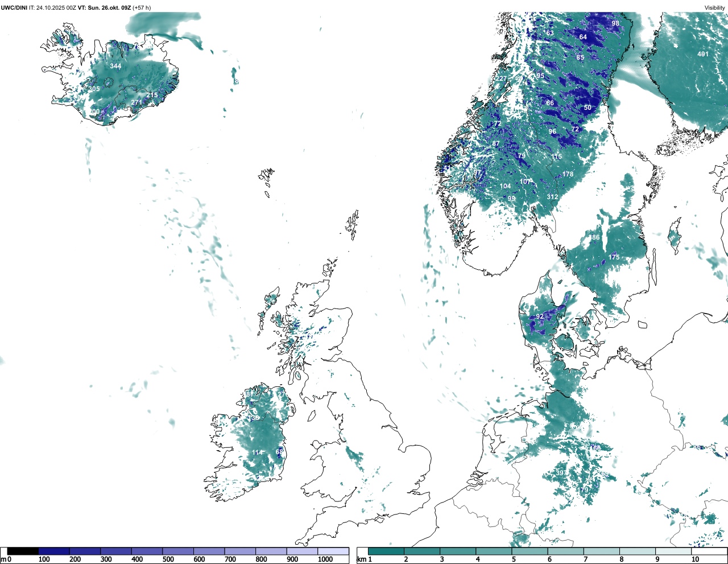Click the '104' value in southern Norway
This screenshot has width=728, height=564.
(x=505, y=186)
